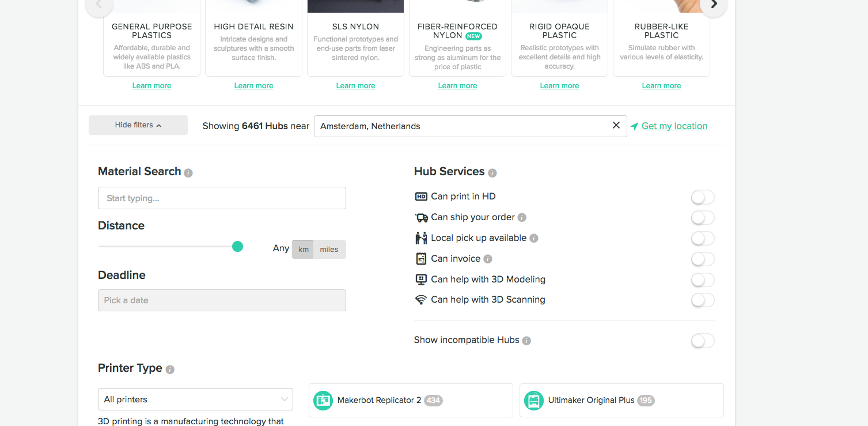This screenshot has width=868, height=426.
Task: Collapse filters with Hide filters button
Action: tap(138, 125)
